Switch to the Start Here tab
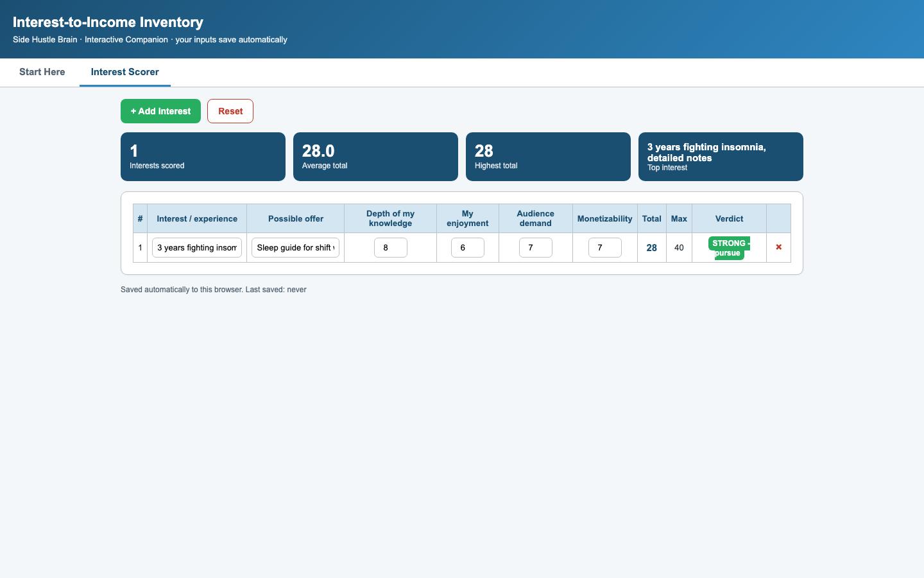Viewport: 924px width, 578px height. coord(42,72)
